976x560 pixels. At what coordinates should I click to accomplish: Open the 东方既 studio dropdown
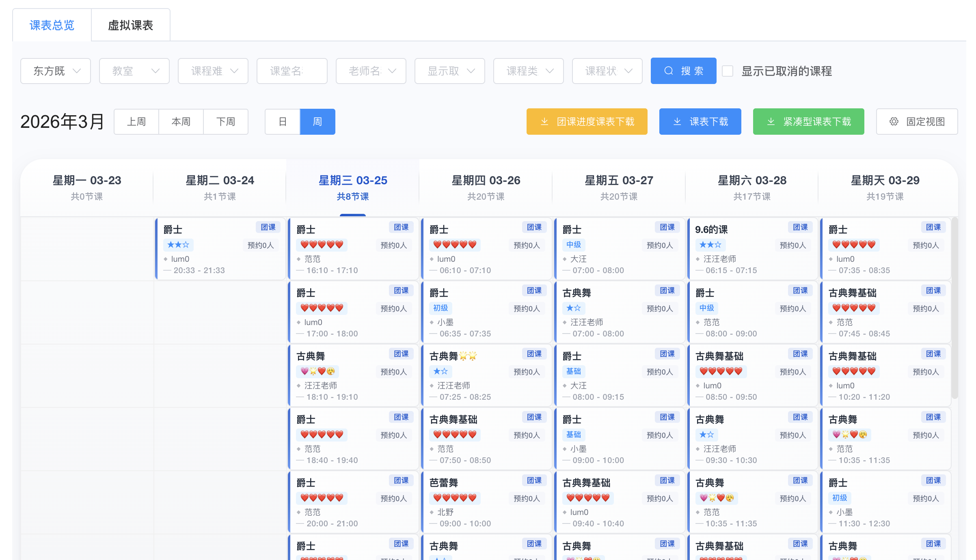point(56,71)
